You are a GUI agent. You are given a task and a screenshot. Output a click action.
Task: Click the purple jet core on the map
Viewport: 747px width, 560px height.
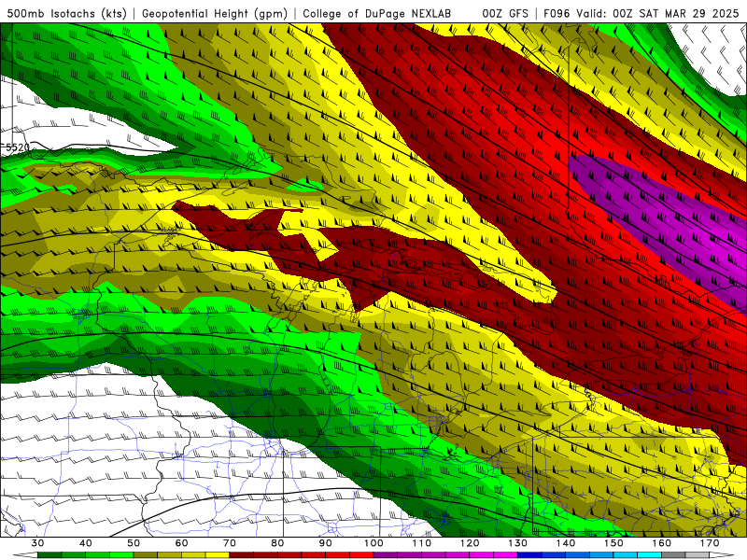(667, 224)
